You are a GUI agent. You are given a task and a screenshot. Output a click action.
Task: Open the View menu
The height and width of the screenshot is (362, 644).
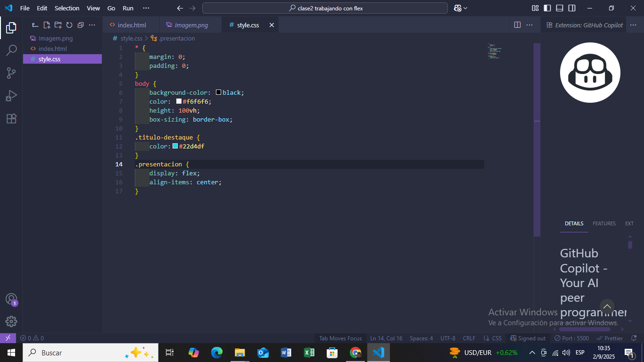[93, 8]
